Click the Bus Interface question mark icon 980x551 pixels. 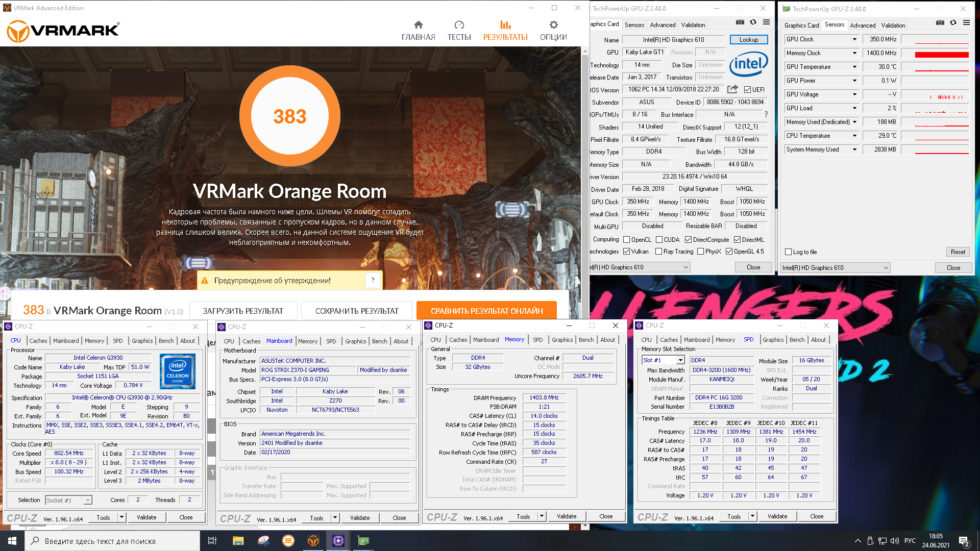[766, 114]
